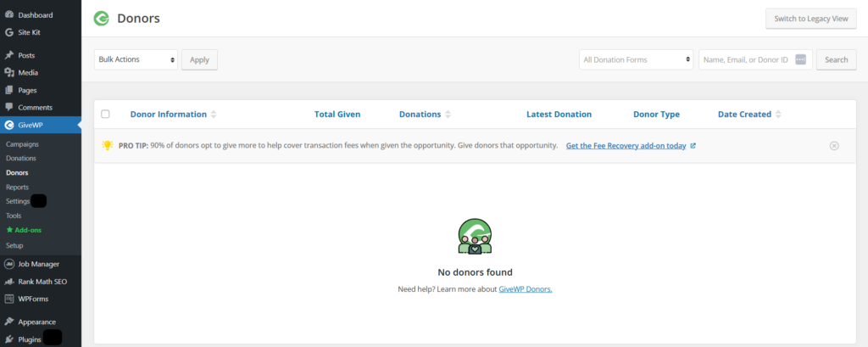The image size is (868, 347).
Task: Open Donations submenu item
Action: [x=21, y=158]
